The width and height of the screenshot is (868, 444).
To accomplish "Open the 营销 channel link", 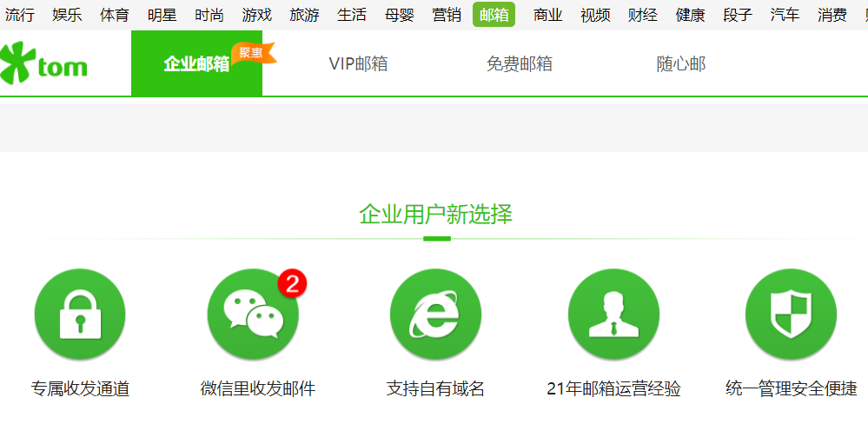I will pyautogui.click(x=447, y=15).
